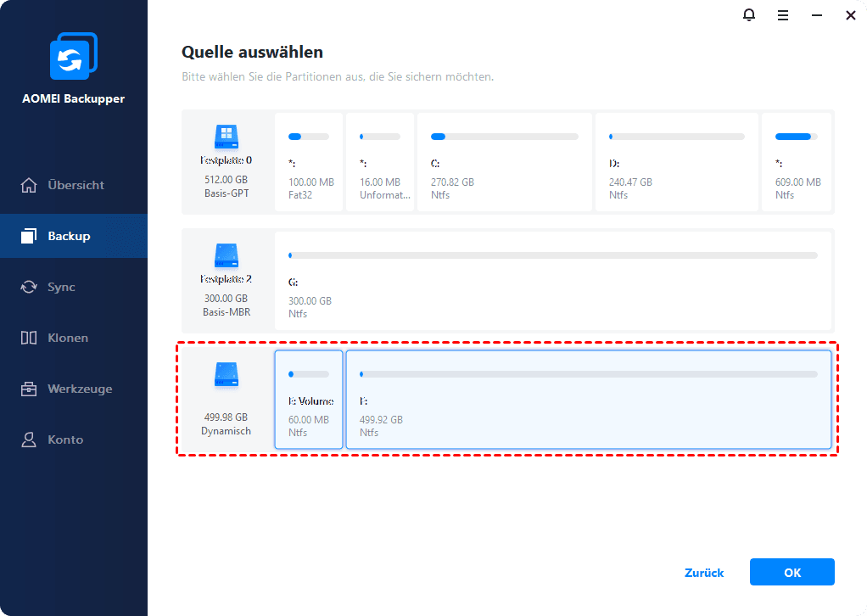867x616 pixels.
Task: Close the AOMEI Backupper window
Action: tap(850, 15)
